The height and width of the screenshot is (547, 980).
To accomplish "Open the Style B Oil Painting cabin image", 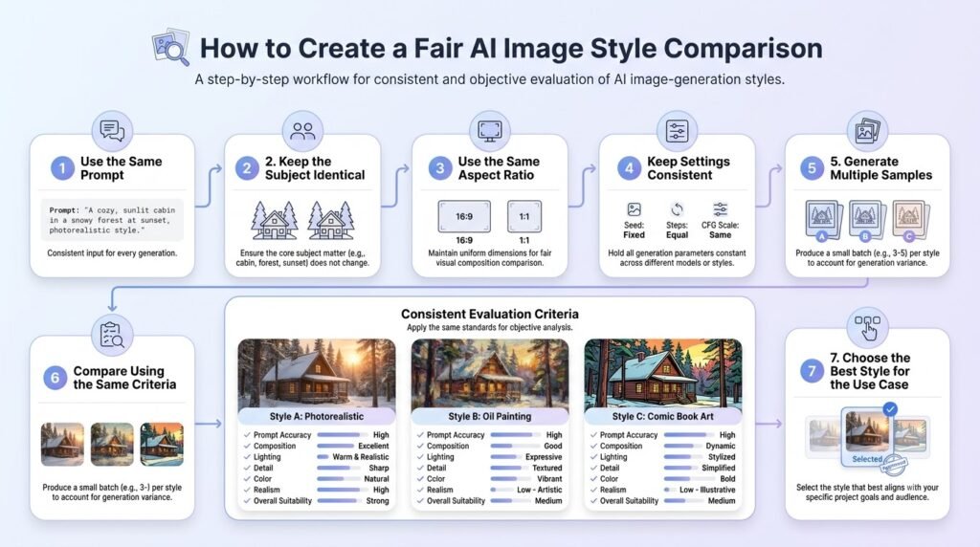I will click(490, 373).
